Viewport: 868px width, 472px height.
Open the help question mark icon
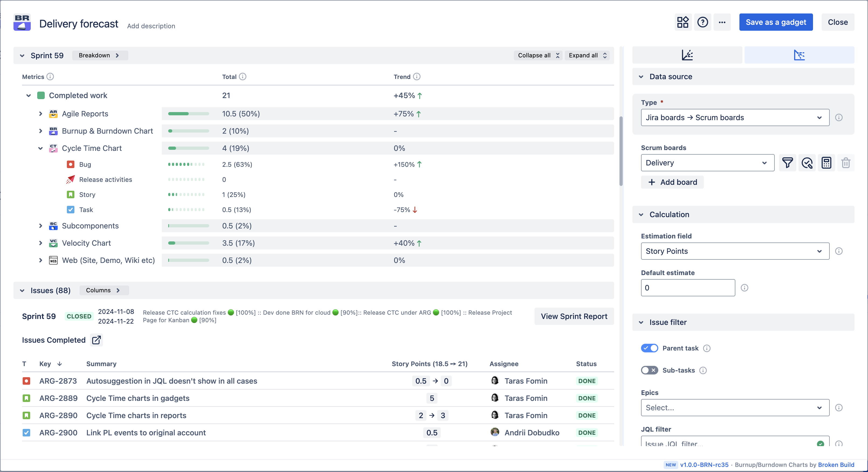tap(702, 22)
